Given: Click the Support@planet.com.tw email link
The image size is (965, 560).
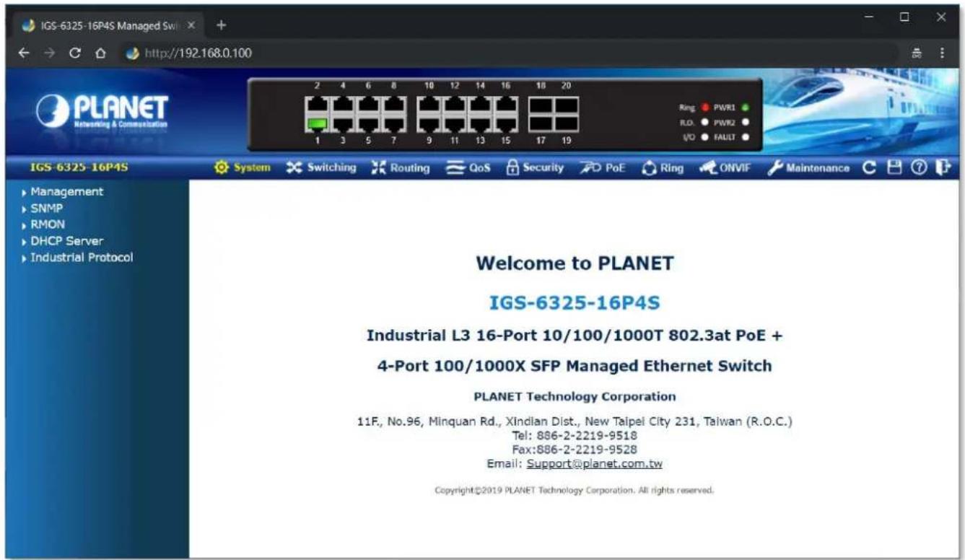Looking at the screenshot, I should 594,463.
